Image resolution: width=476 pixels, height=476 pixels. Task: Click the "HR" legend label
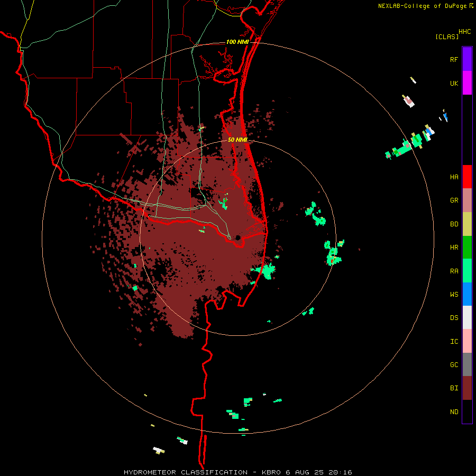[x=454, y=248]
